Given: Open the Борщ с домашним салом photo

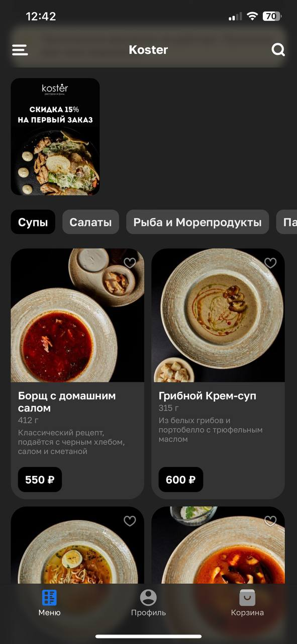Looking at the screenshot, I should [77, 315].
